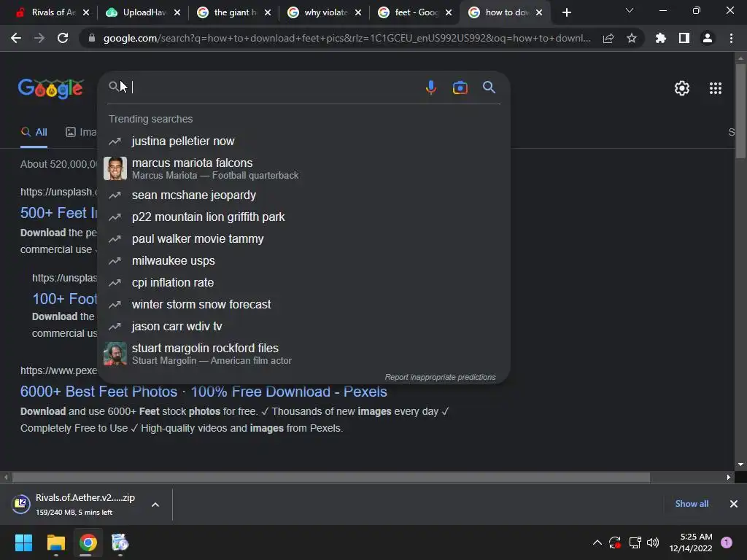Image resolution: width=747 pixels, height=560 pixels.
Task: Click the vertical page scrollbar thumb
Action: tap(740, 111)
